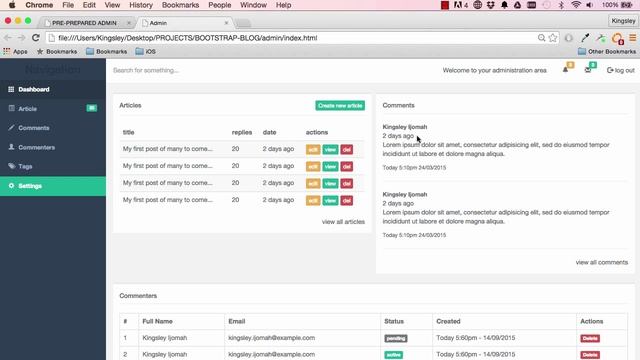
Task: Open the Apple menu
Action: coord(12,5)
